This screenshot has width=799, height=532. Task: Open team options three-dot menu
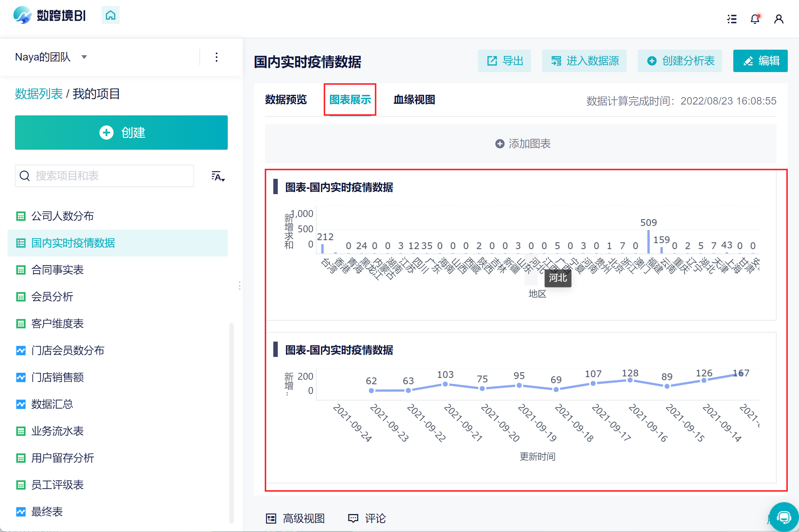coord(217,57)
